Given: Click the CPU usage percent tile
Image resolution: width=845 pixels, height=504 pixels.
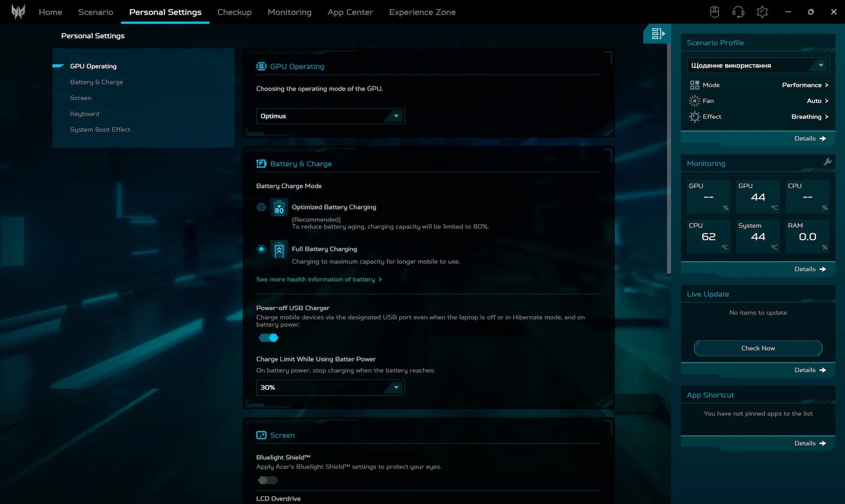Looking at the screenshot, I should tap(808, 197).
